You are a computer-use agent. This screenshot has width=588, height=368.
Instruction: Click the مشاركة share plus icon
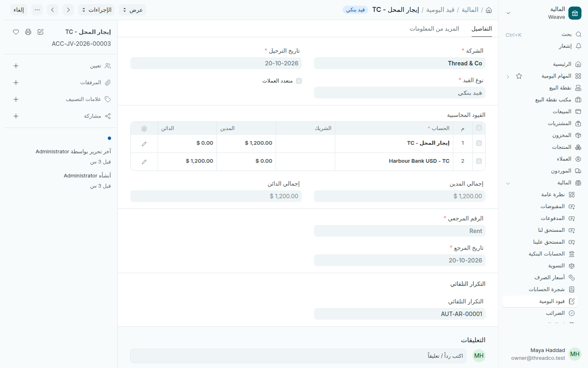16,116
